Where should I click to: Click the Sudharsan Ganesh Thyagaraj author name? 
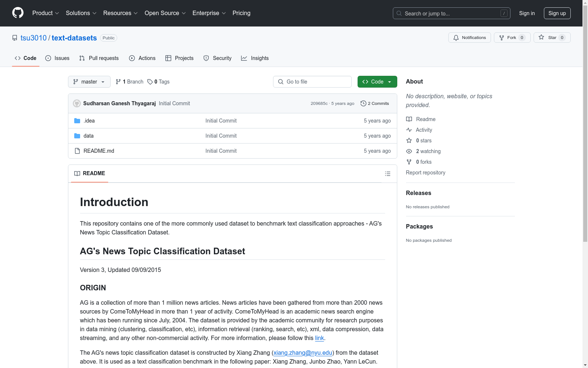click(119, 103)
